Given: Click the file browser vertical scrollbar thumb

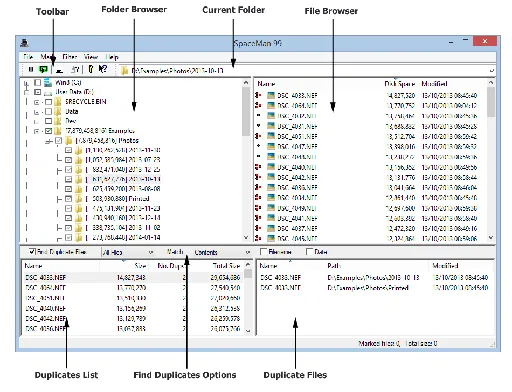Looking at the screenshot, I should coord(491,102).
